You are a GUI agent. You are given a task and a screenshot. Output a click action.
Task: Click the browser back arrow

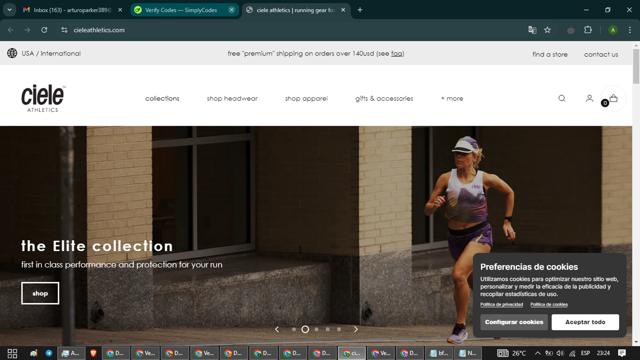click(11, 30)
